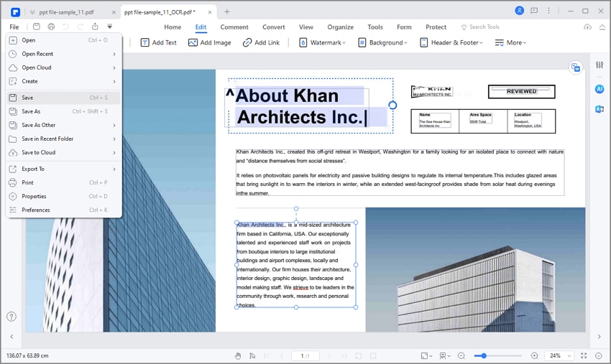Go to last page button
The image size is (611, 364).
344,355
